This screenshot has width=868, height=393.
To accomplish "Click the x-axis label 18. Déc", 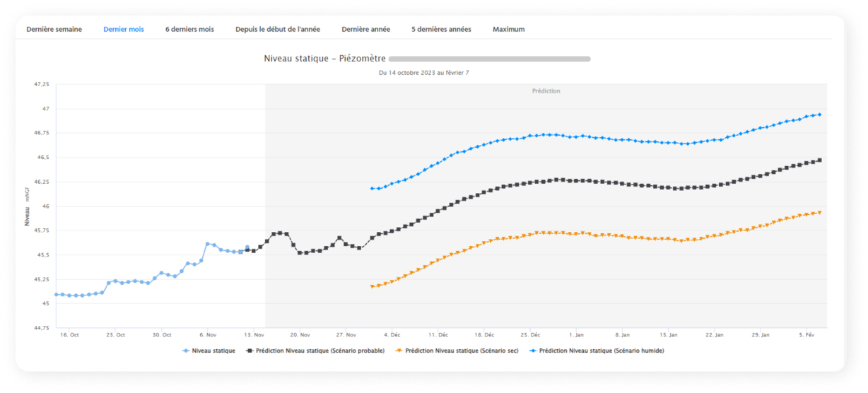I will click(x=484, y=335).
